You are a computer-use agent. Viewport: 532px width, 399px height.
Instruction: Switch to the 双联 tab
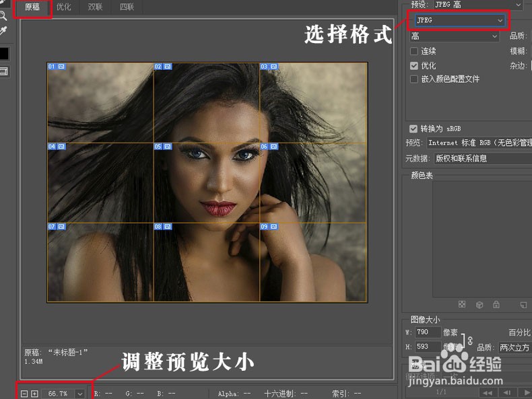coord(95,7)
